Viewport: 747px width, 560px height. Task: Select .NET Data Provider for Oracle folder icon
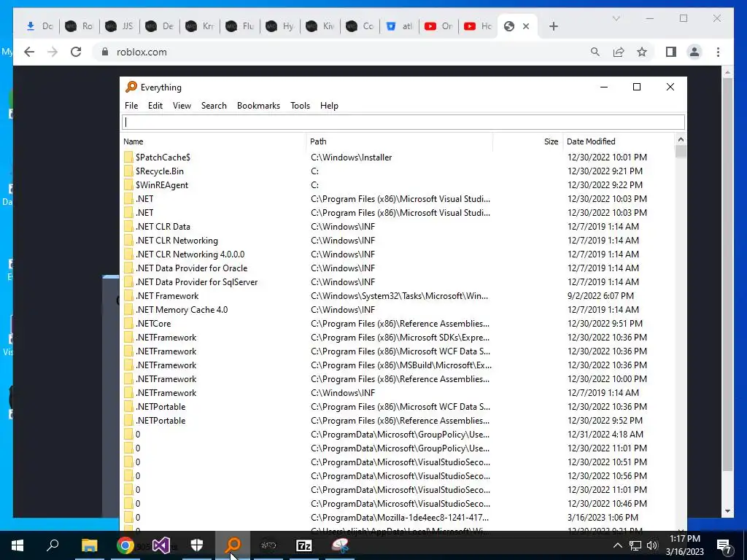point(128,268)
